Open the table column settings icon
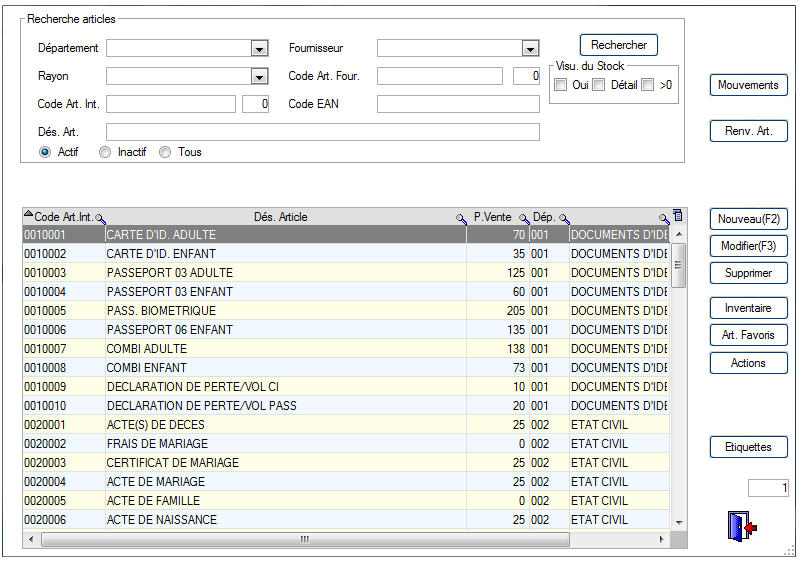Viewport: 803px width, 562px height. point(678,216)
